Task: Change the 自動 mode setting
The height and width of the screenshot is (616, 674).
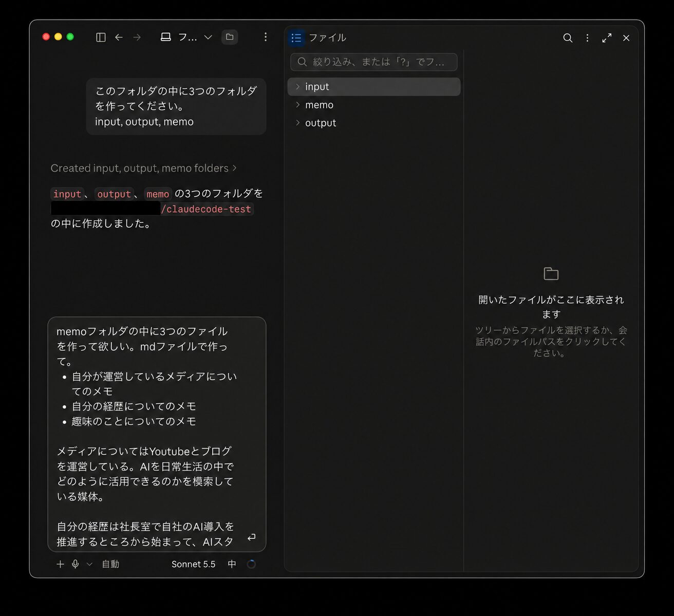Action: coord(110,564)
